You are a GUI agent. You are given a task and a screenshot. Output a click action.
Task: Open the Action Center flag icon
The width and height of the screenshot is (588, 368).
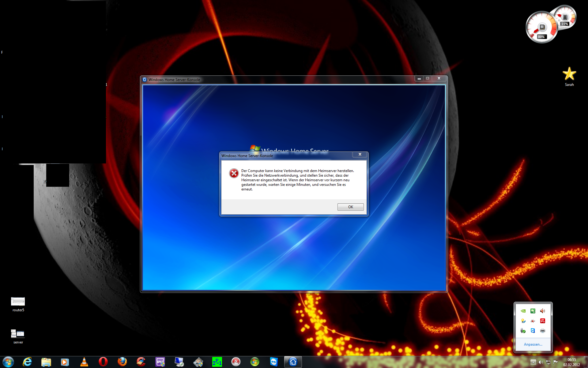coord(556,362)
